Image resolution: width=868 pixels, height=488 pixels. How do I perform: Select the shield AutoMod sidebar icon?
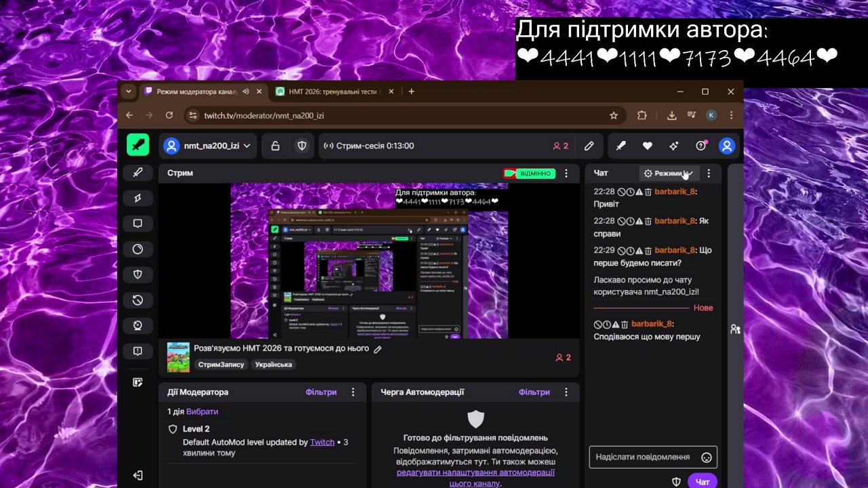[x=138, y=274]
